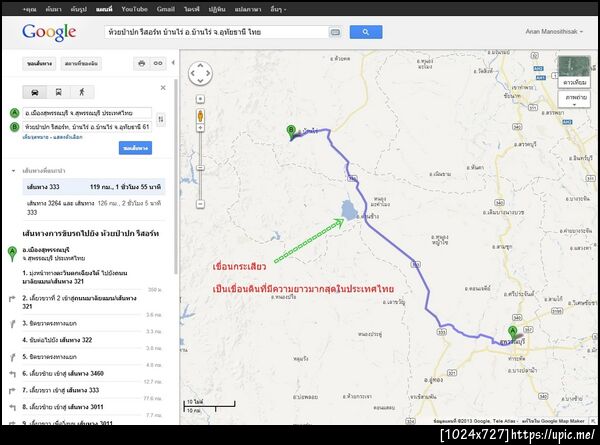This screenshot has width=600, height=445.
Task: Click the green A pin in the directions list
Action: (12, 254)
